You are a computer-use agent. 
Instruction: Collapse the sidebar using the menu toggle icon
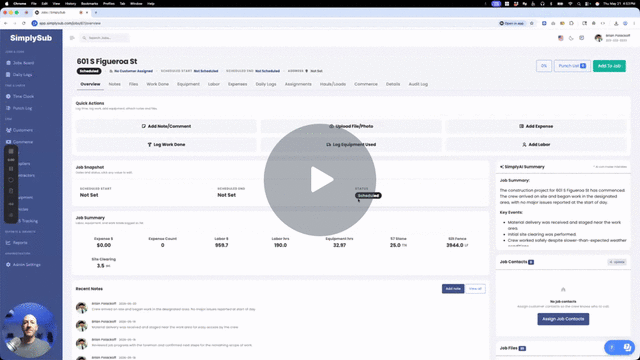click(72, 38)
